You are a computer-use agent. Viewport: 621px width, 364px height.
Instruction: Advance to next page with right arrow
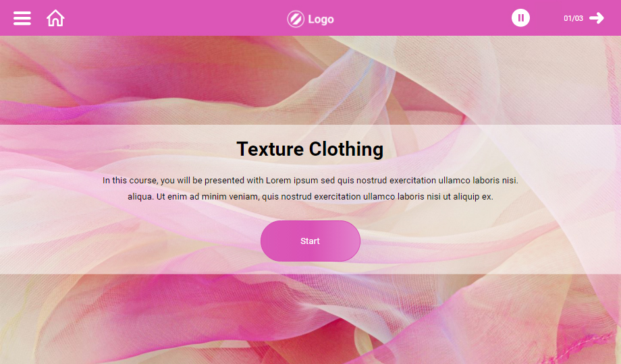[x=597, y=18]
